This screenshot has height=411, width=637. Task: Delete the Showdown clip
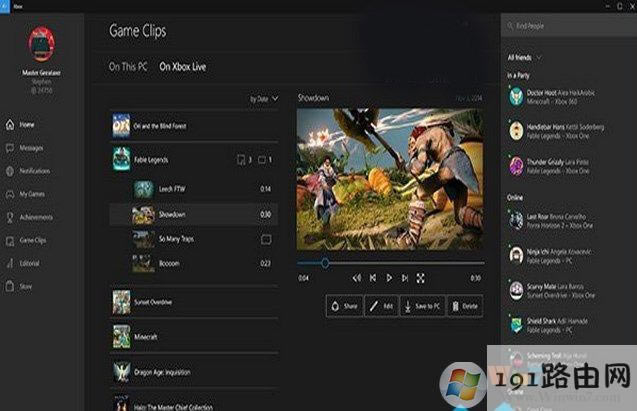click(x=464, y=306)
